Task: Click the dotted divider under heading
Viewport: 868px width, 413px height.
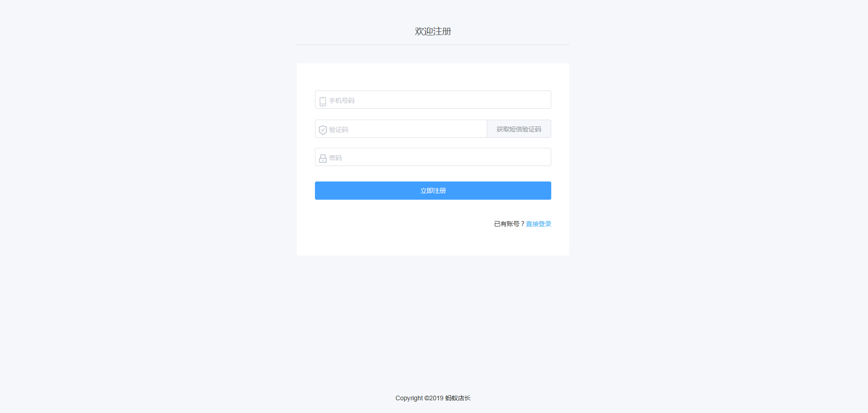Action: (433, 45)
